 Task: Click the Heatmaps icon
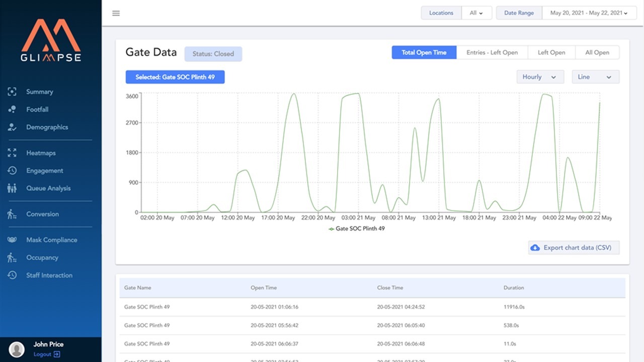(12, 153)
